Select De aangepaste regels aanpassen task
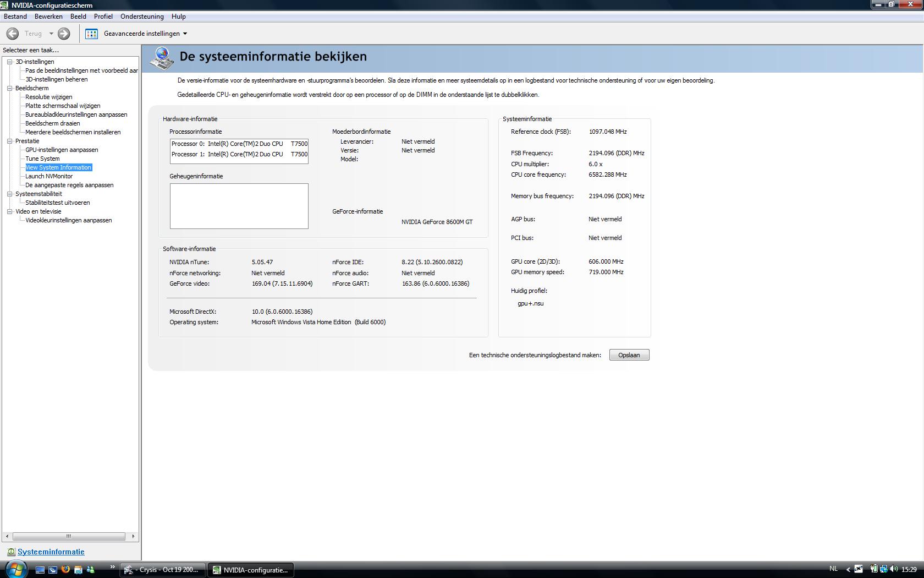Viewport: 924px width, 578px height. pos(69,185)
